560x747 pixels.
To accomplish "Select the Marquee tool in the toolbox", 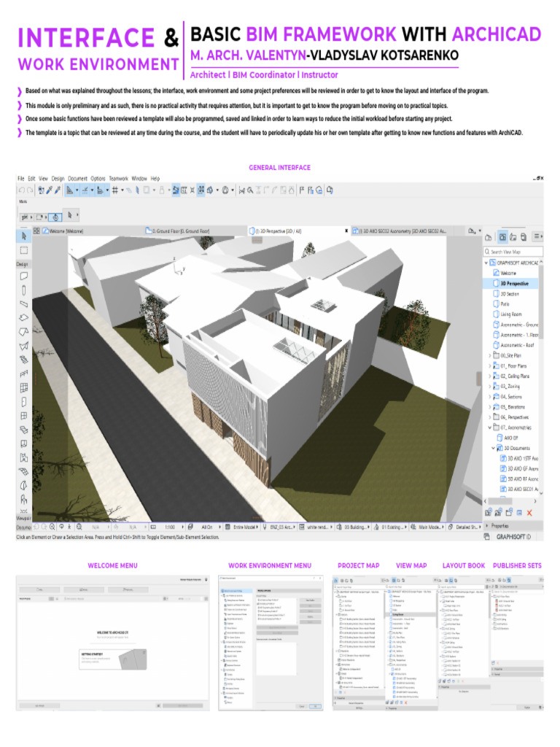I will (24, 250).
